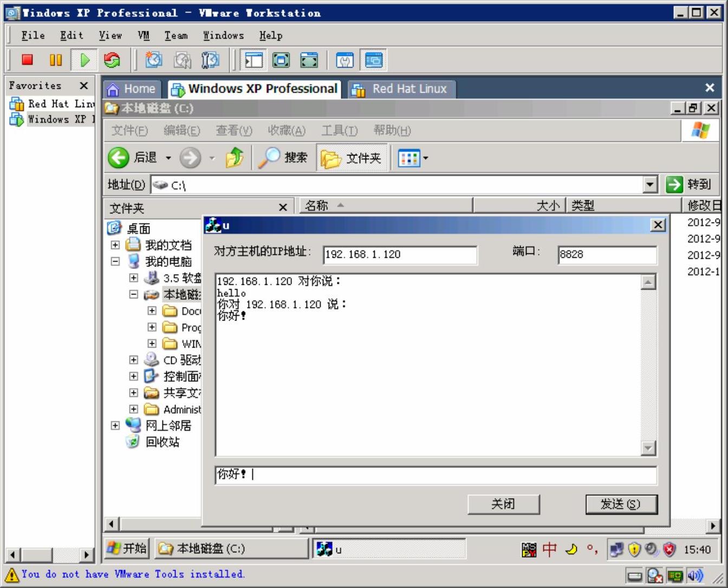Click the 类型 column header

(623, 206)
